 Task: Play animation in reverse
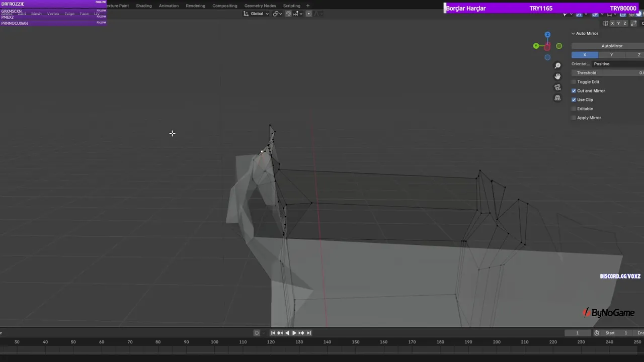(287, 333)
